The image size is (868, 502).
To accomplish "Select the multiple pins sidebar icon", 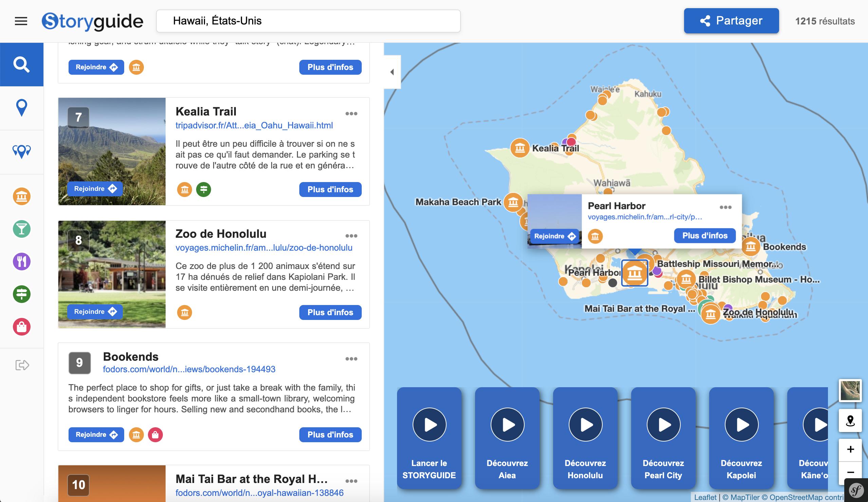I will coord(22,151).
